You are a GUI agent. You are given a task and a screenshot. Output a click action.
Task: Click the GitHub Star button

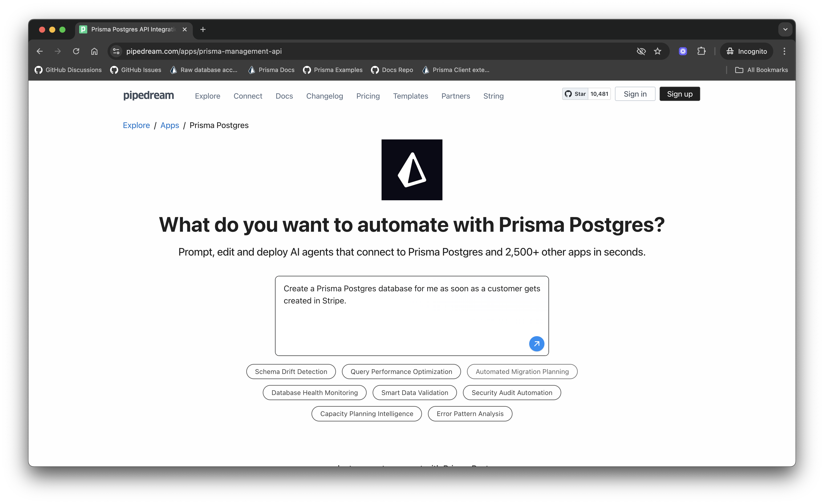coord(575,94)
